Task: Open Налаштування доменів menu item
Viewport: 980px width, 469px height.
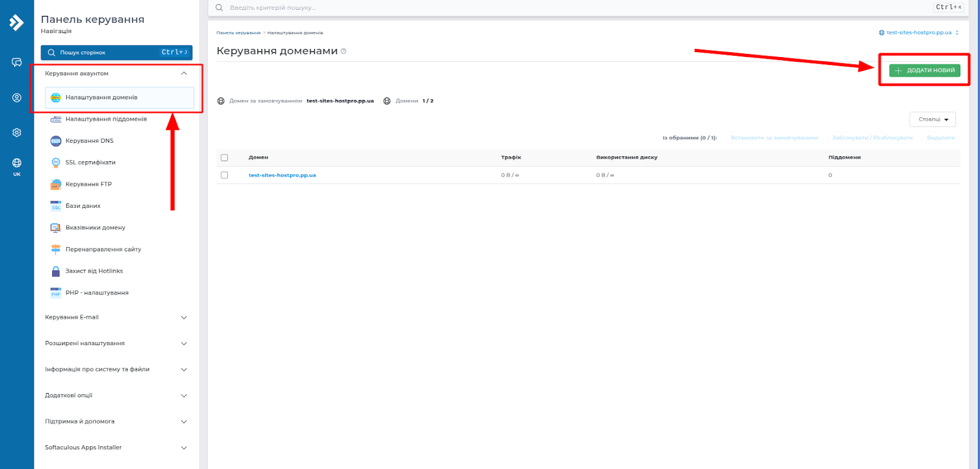Action: (119, 97)
